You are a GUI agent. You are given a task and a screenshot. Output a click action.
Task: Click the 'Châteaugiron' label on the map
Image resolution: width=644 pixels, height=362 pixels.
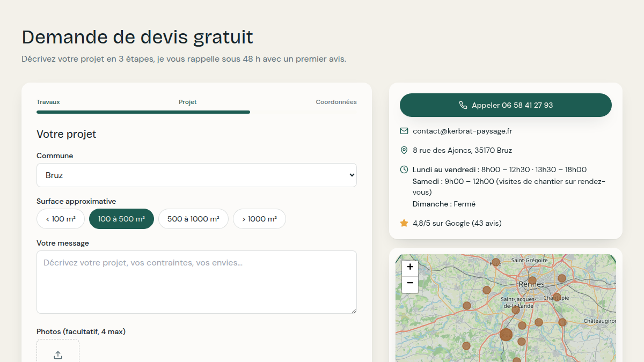600,321
